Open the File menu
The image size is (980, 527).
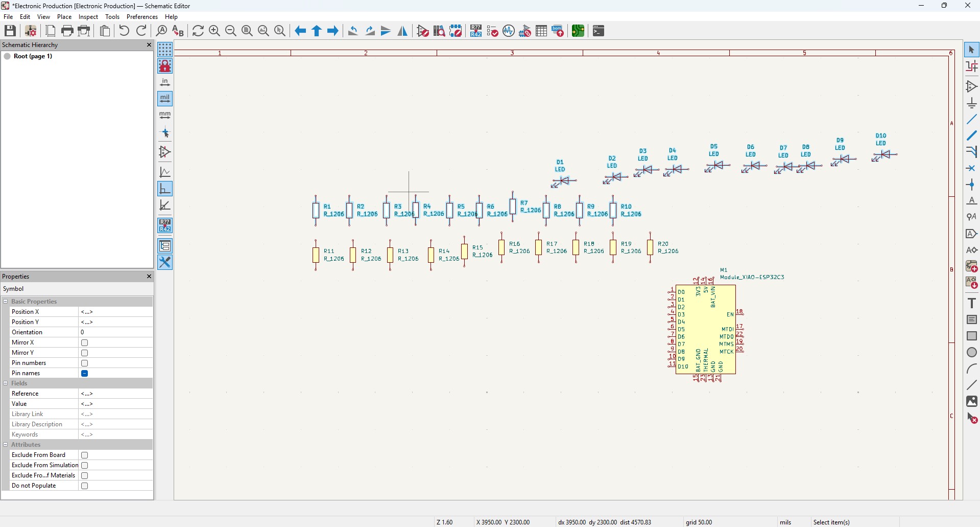click(x=8, y=17)
